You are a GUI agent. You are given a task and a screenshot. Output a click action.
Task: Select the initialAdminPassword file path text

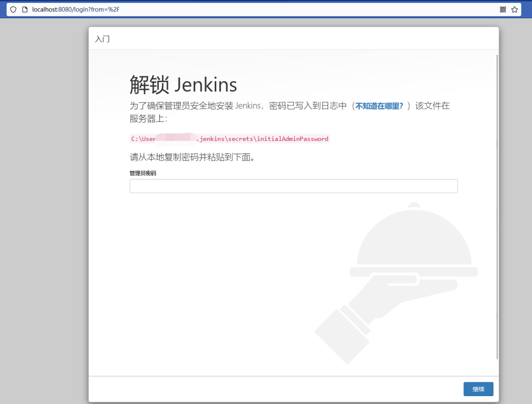[230, 139]
